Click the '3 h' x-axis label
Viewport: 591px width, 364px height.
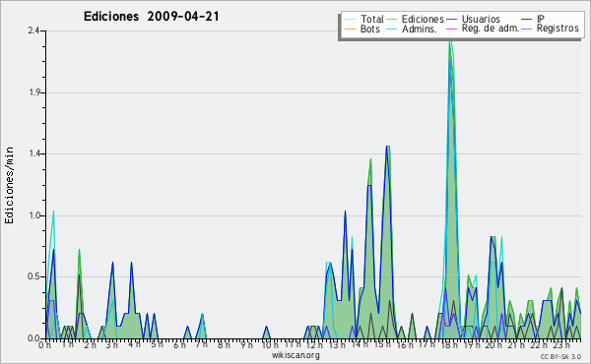[x=111, y=345]
